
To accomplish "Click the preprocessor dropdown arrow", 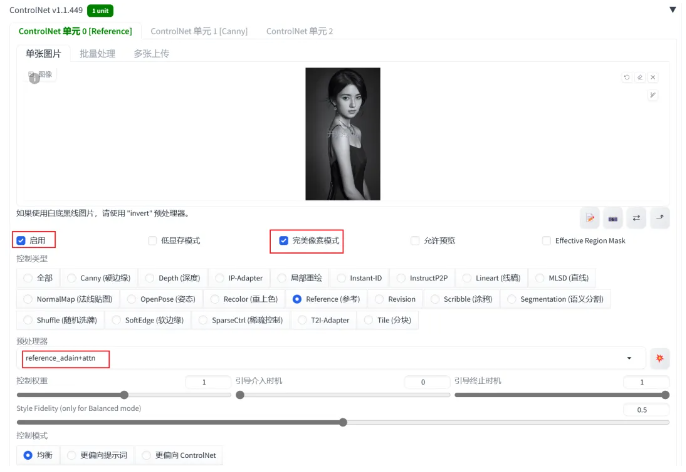I will pyautogui.click(x=629, y=358).
